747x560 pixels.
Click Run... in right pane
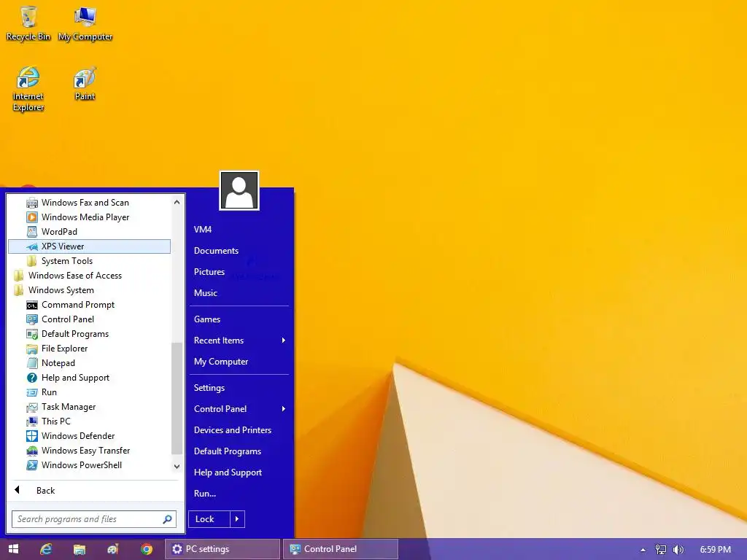pos(205,494)
